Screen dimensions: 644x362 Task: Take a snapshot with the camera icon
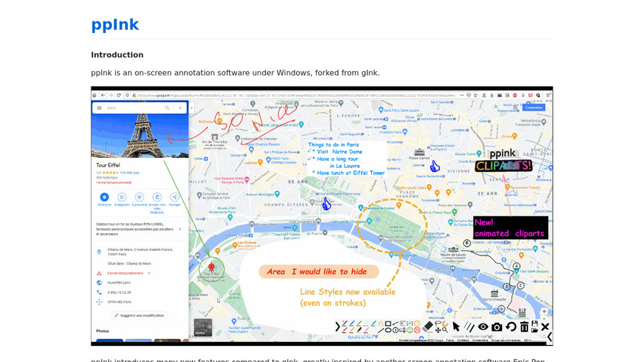[x=497, y=327]
